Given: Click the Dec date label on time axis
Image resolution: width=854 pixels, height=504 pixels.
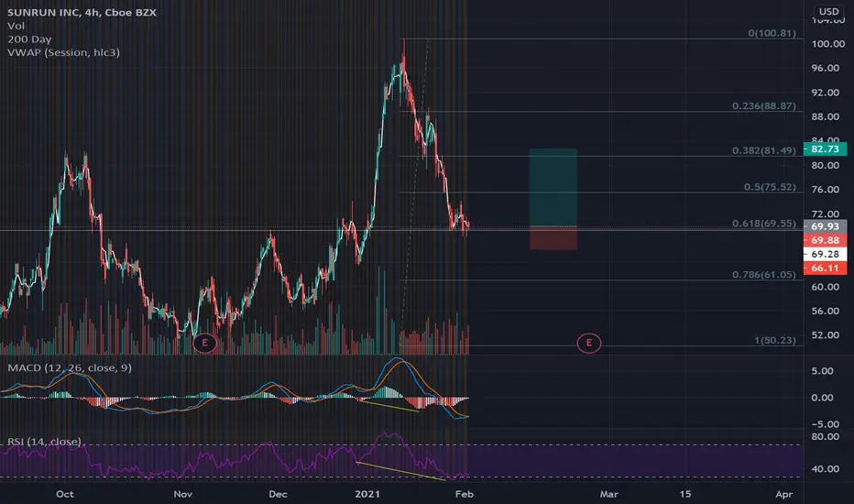Looking at the screenshot, I should (x=278, y=494).
